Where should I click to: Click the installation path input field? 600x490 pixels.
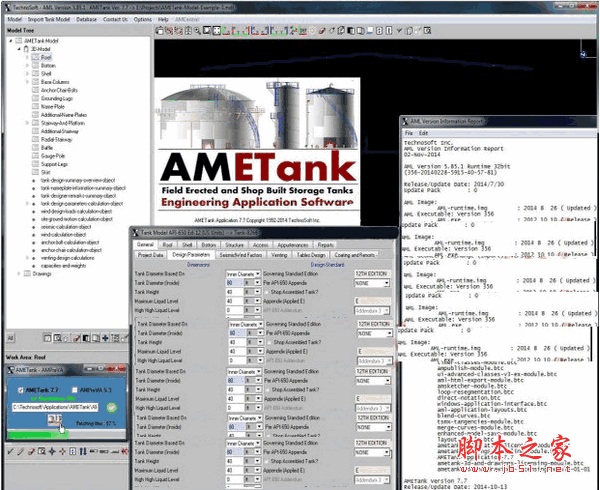(55, 408)
